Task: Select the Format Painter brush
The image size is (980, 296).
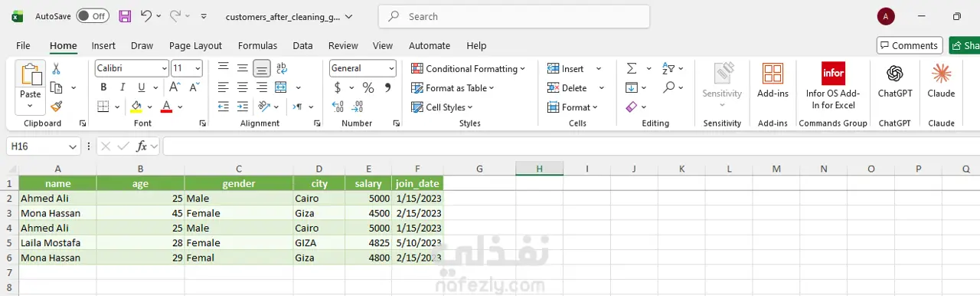Action: (x=56, y=107)
